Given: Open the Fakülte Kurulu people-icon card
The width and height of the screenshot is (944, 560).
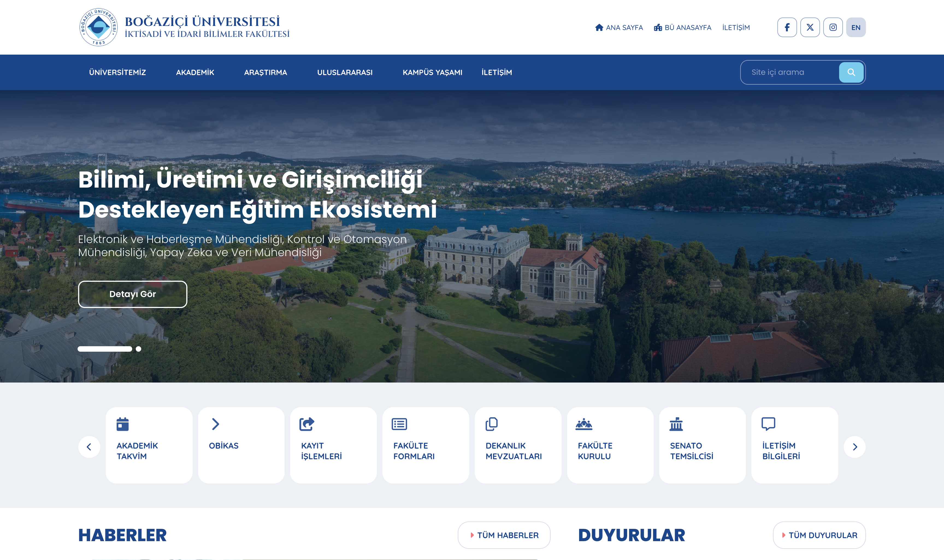Looking at the screenshot, I should pos(610,445).
